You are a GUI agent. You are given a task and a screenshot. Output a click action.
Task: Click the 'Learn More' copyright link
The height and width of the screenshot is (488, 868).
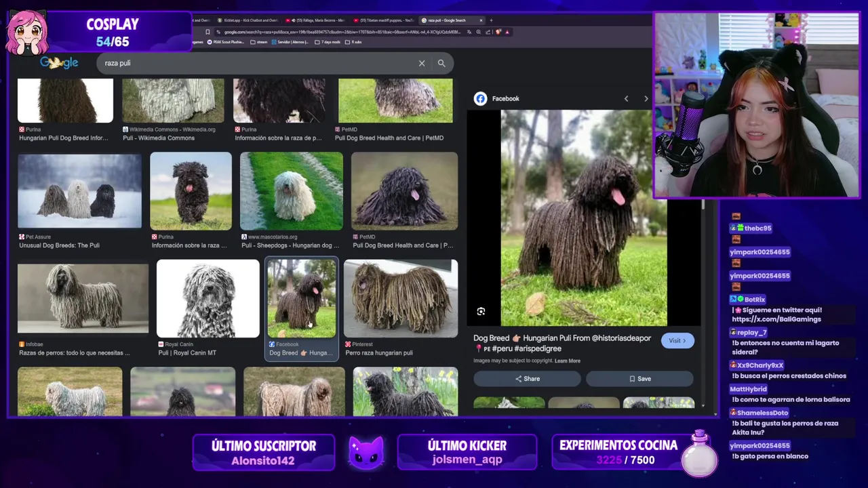click(x=568, y=361)
